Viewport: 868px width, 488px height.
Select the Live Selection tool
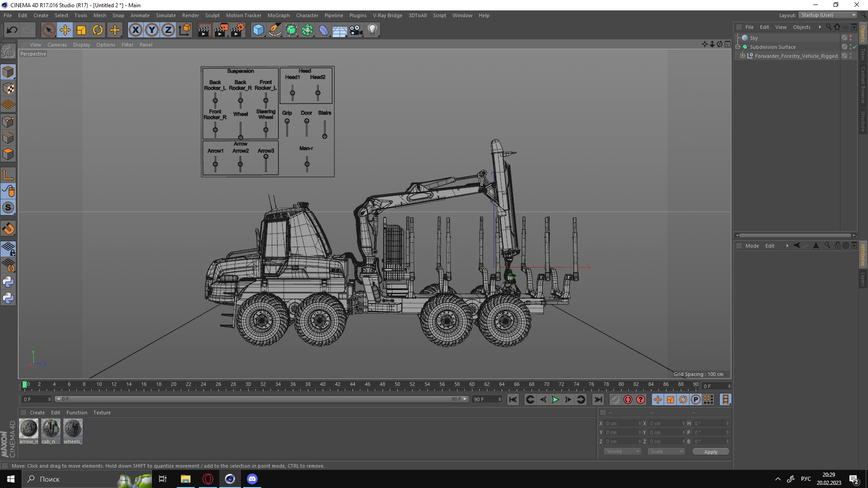pos(48,30)
